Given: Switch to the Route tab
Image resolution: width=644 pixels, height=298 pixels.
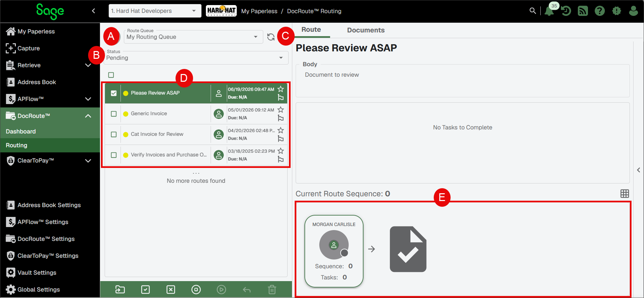Looking at the screenshot, I should (311, 30).
